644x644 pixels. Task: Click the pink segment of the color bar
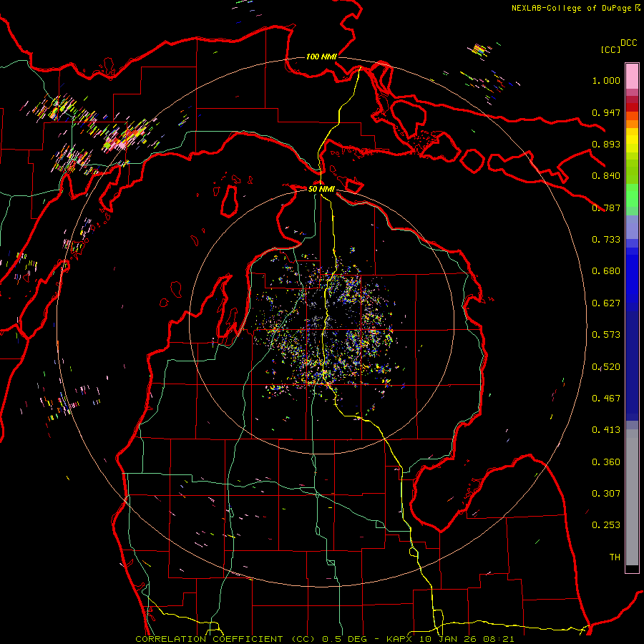click(x=632, y=77)
